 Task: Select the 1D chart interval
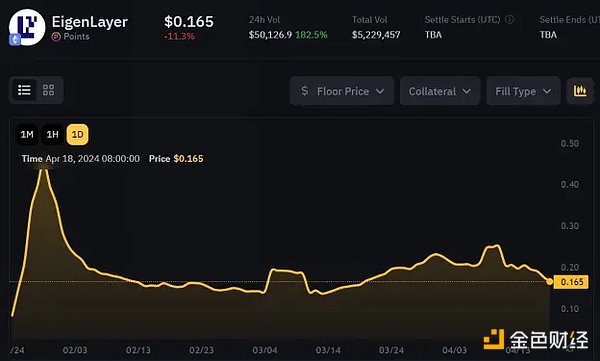click(77, 134)
